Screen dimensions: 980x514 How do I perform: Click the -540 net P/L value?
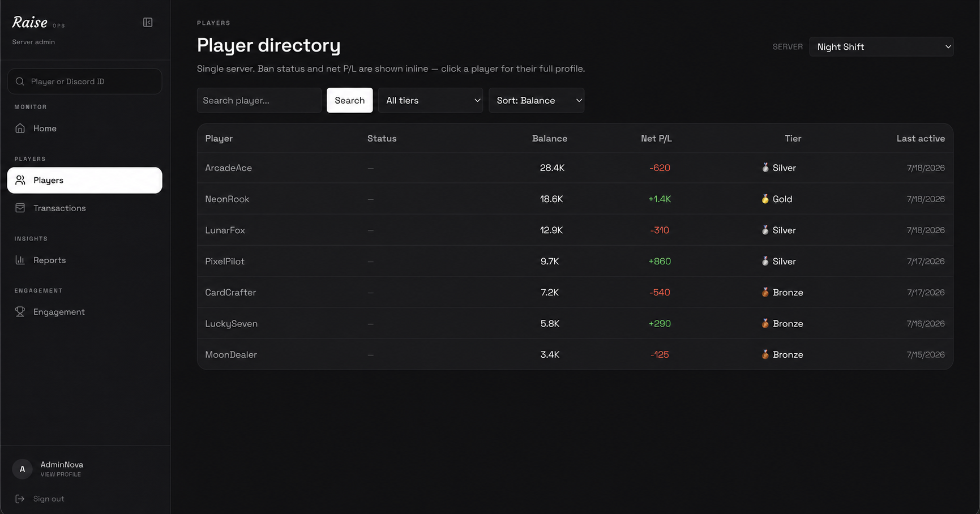(660, 292)
